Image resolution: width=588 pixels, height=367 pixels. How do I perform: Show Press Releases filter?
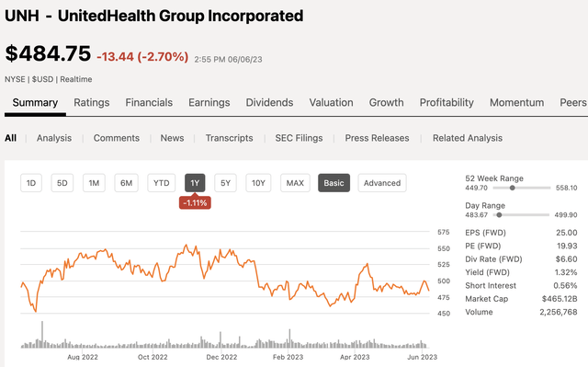tap(377, 138)
